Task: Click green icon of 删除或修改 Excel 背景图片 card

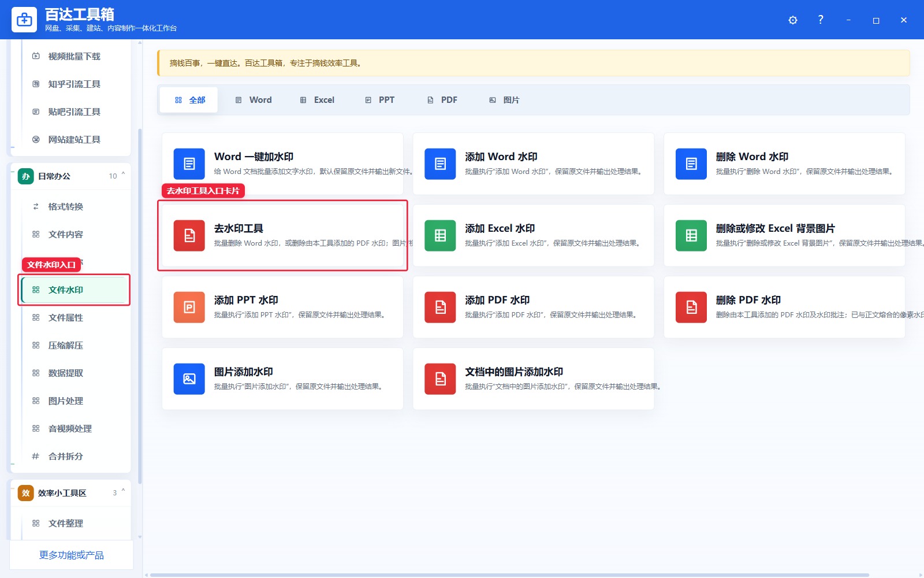Action: 691,236
